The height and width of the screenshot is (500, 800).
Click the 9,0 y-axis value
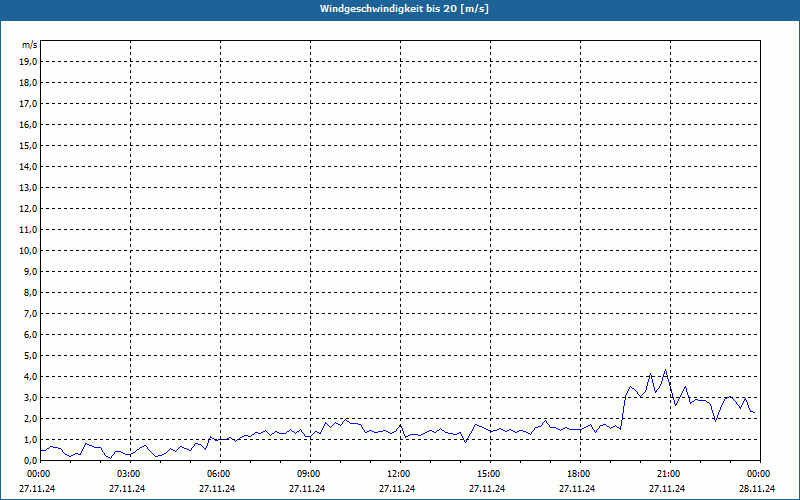click(x=30, y=271)
